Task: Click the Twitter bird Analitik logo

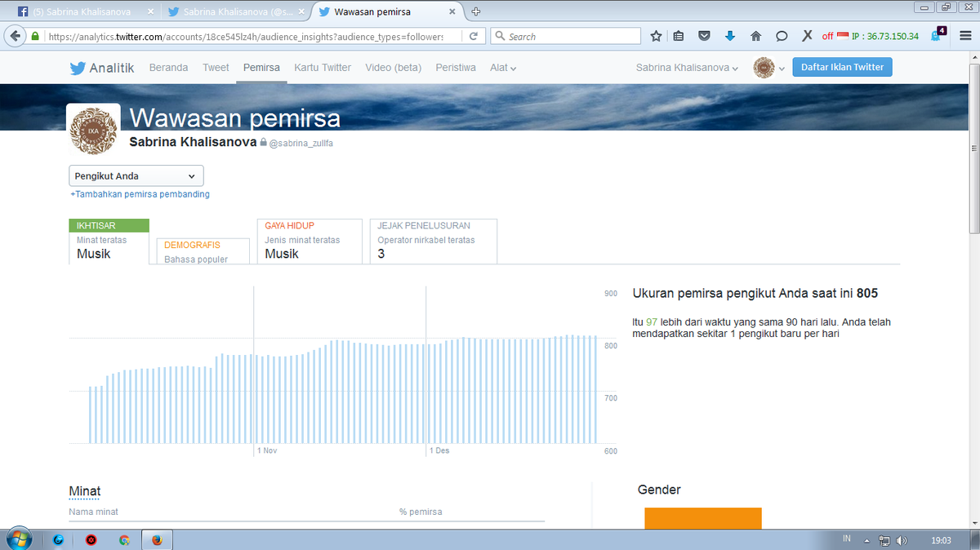Action: coord(101,68)
